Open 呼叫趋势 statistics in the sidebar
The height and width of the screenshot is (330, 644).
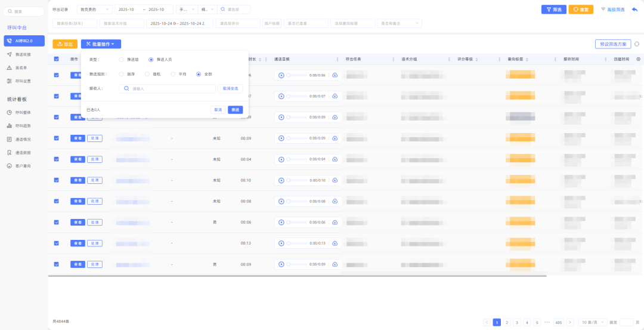[23, 126]
